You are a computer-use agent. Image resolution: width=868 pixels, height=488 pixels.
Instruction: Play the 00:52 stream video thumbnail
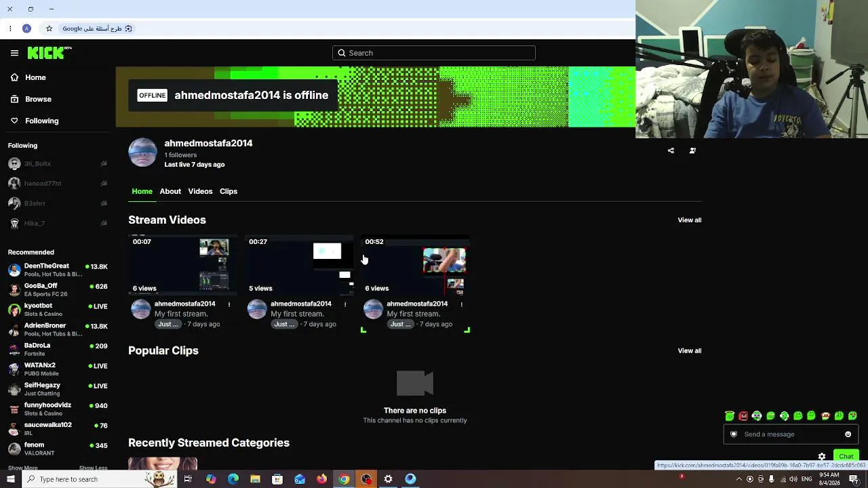click(416, 265)
